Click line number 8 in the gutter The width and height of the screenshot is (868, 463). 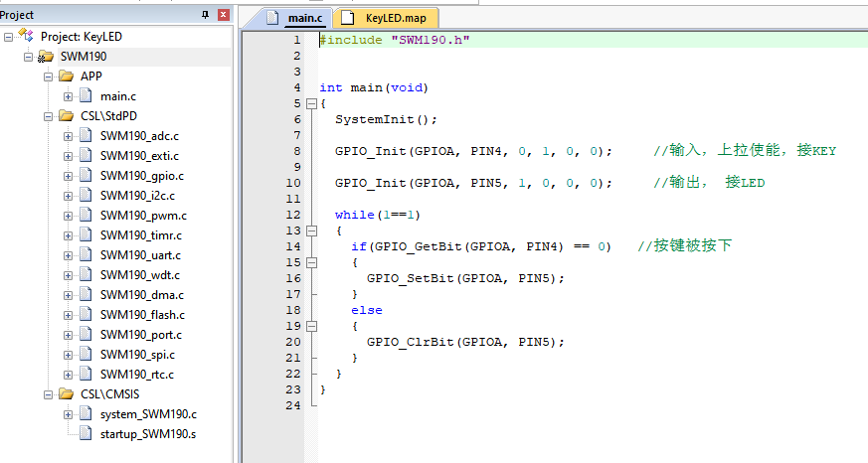297,151
